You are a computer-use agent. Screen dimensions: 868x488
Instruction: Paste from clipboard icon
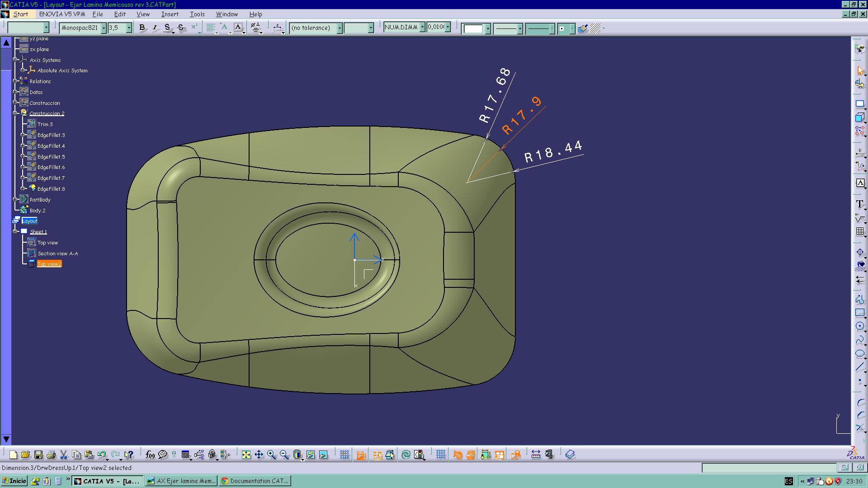tap(89, 455)
